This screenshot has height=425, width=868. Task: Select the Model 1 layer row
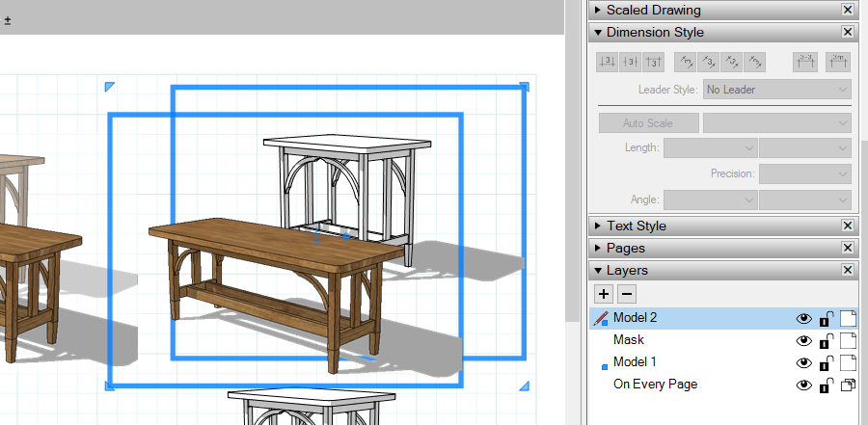tap(723, 362)
